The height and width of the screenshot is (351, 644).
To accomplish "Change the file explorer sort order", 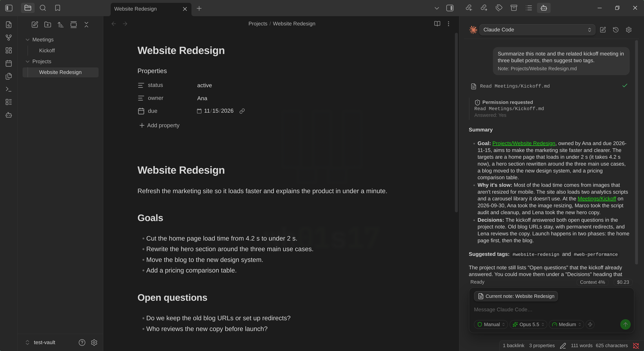I will click(61, 24).
